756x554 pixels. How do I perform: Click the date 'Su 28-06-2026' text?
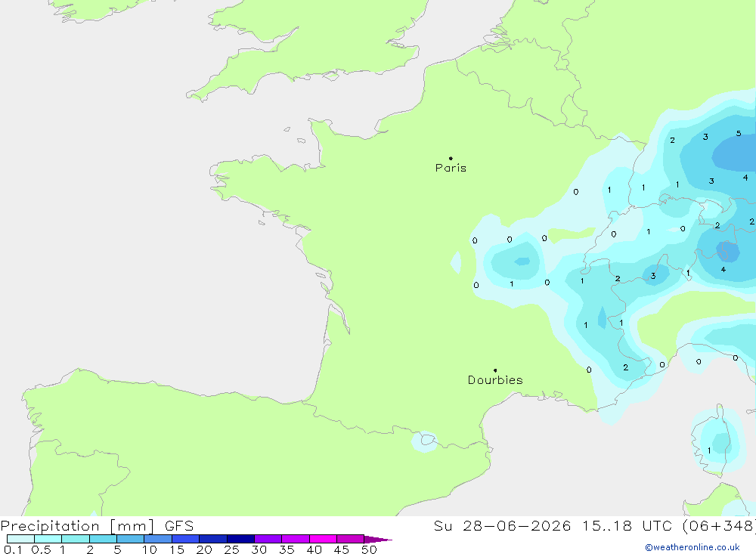pyautogui.click(x=502, y=526)
